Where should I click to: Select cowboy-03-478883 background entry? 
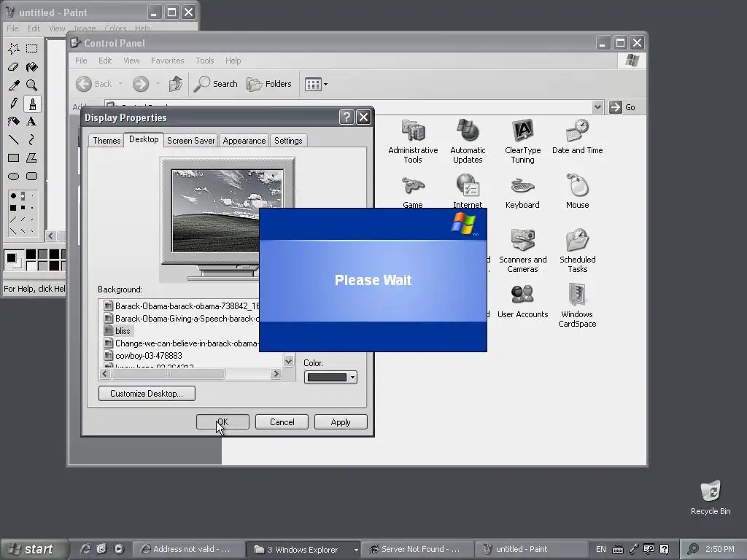coord(143,356)
